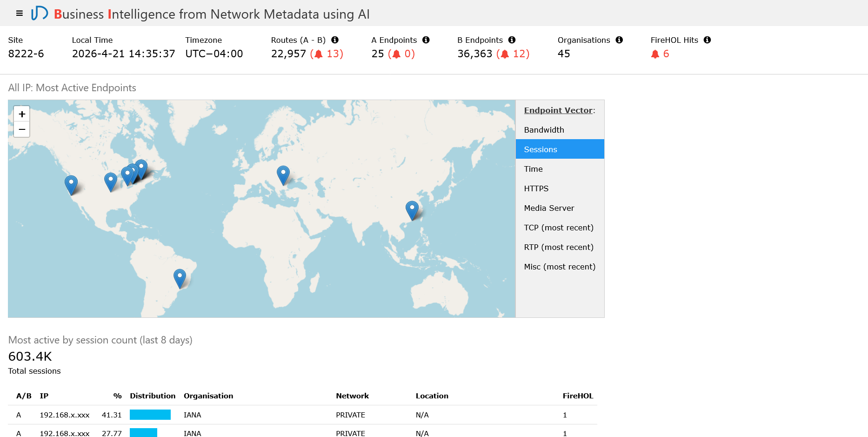Select the map marker in California
Viewport: 868px width, 437px height.
tap(71, 185)
